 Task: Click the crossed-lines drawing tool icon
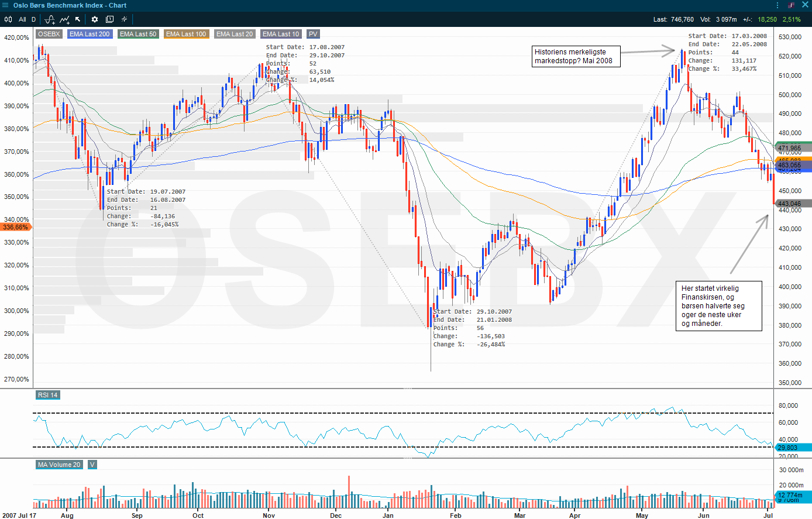pyautogui.click(x=124, y=19)
